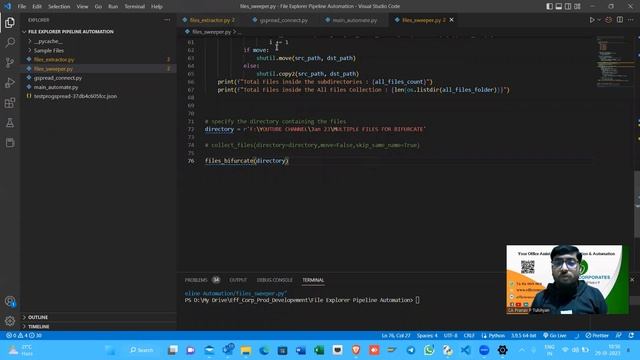
Task: Click the Run Python File play button
Action: pyautogui.click(x=592, y=20)
